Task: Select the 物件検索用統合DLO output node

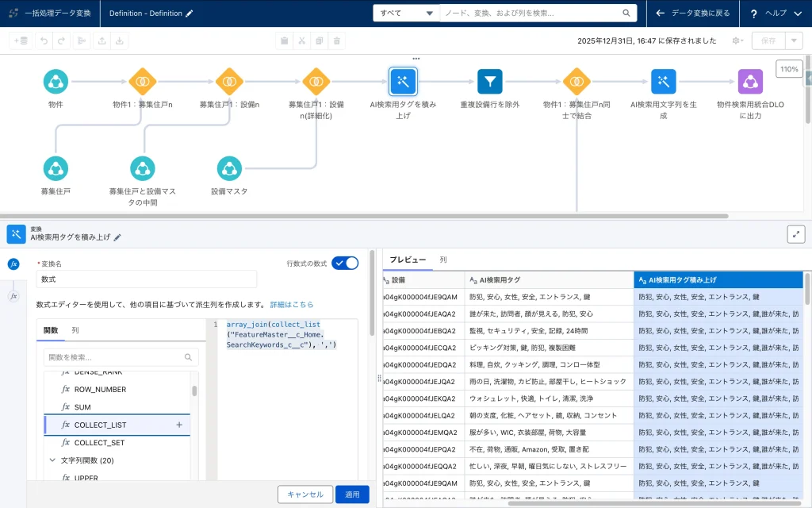Action: pyautogui.click(x=750, y=81)
